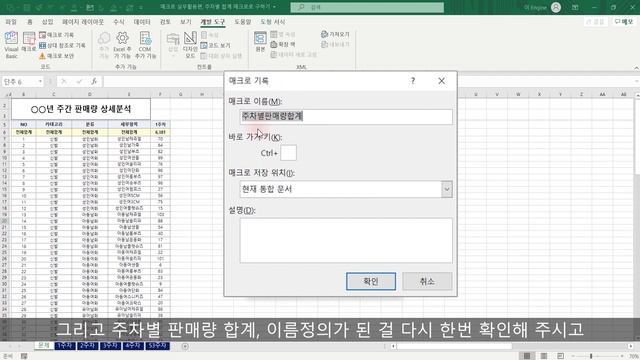Screen dimensions: 640x360
Task: Click the 메모 button
Action: [x=624, y=22]
